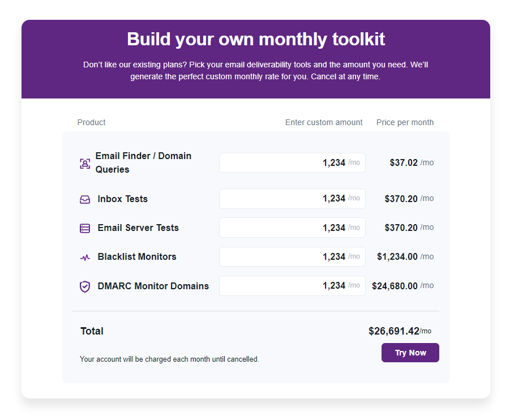
Task: Click the Inbox Tests tray icon
Action: pos(85,199)
